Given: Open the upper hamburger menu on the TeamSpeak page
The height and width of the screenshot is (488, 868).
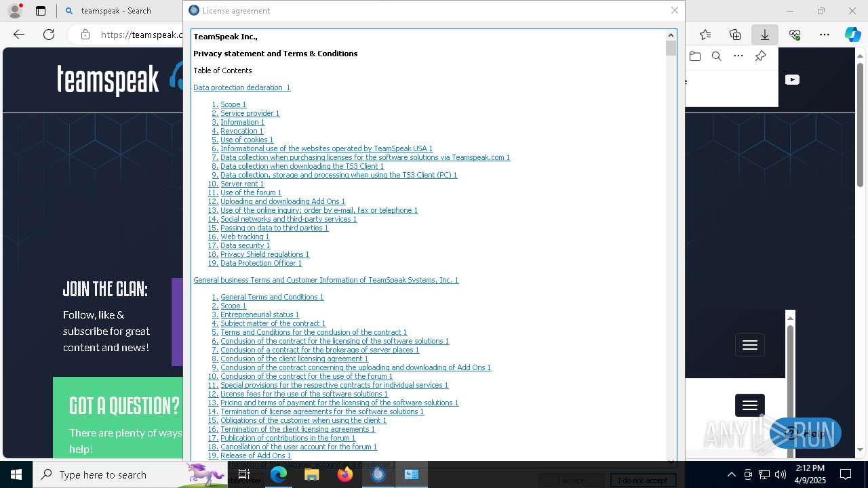Looking at the screenshot, I should pyautogui.click(x=750, y=345).
